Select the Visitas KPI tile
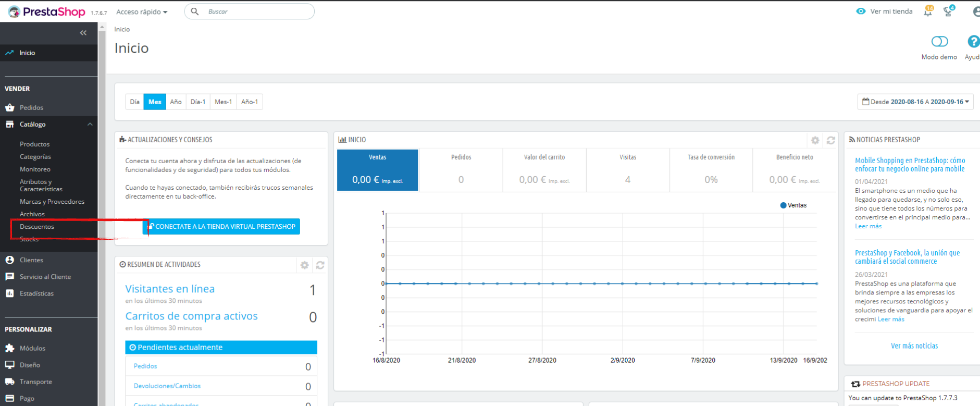Screen dimensions: 980x406 [x=628, y=170]
